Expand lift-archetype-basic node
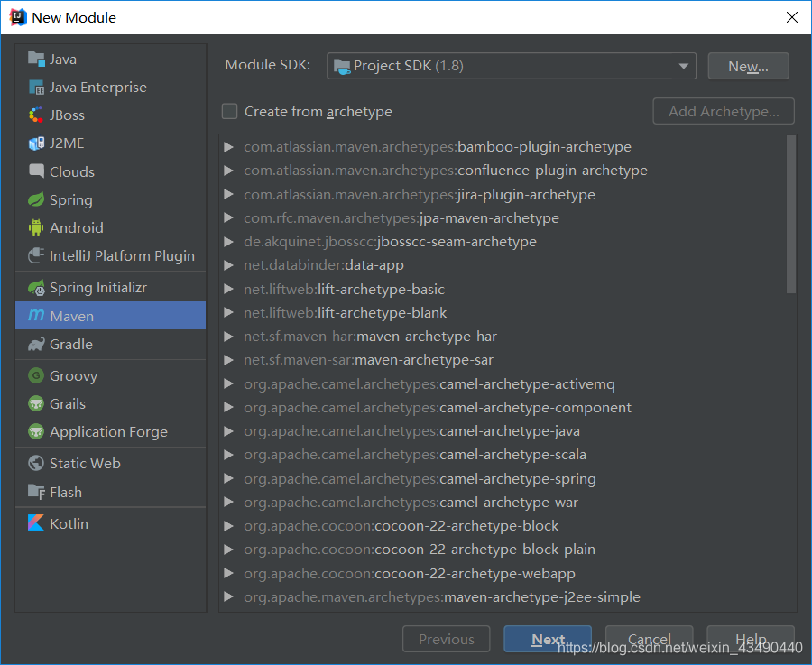Image resolution: width=812 pixels, height=665 pixels. tap(228, 289)
